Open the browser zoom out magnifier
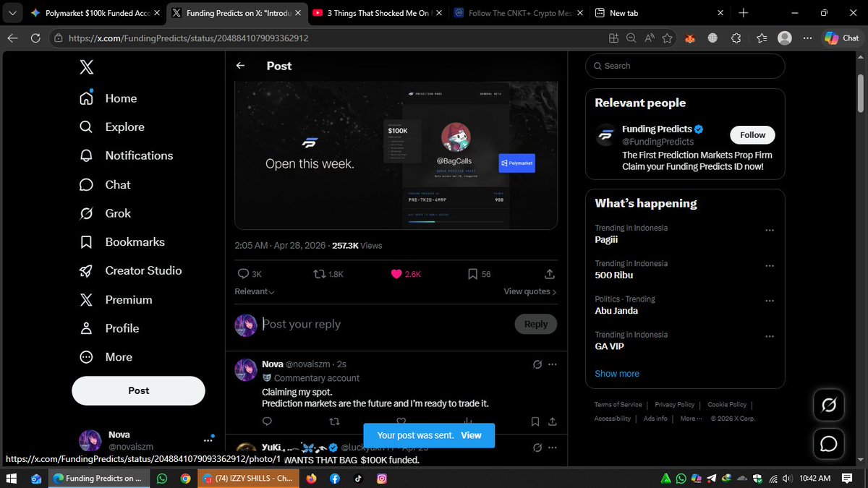 point(631,38)
